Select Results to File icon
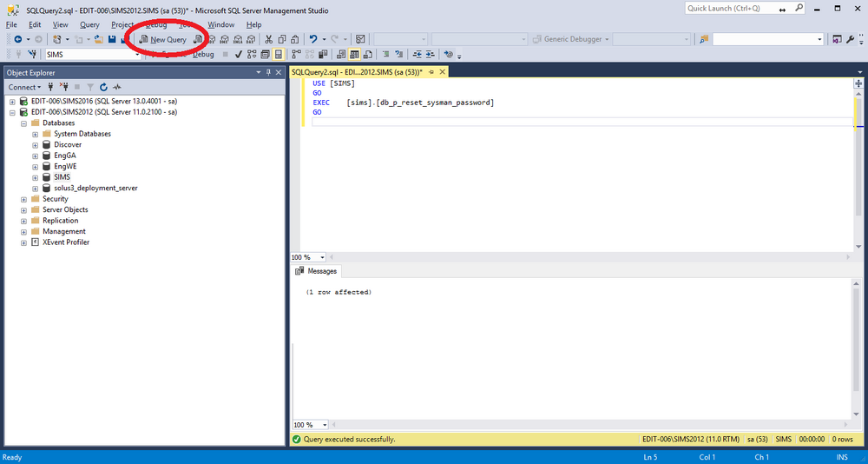The image size is (868, 464). (367, 55)
